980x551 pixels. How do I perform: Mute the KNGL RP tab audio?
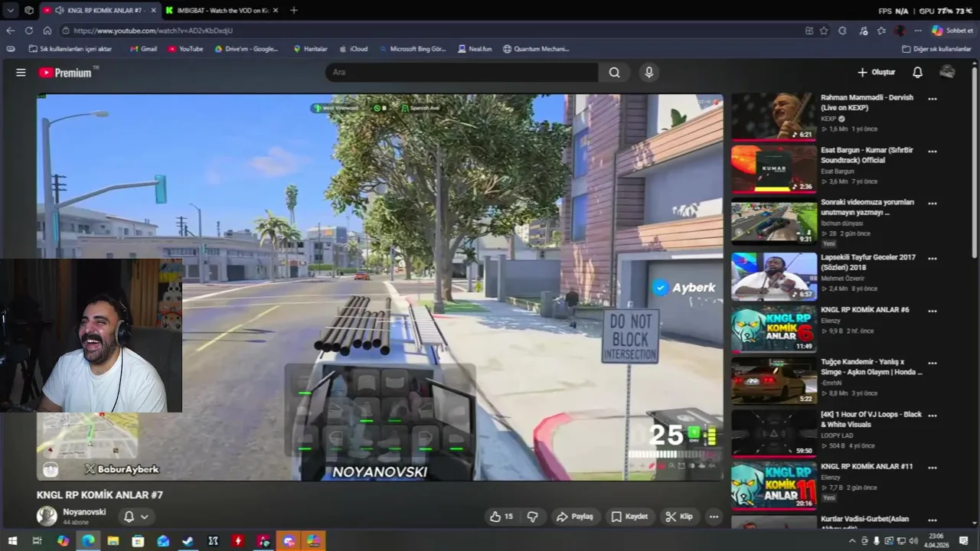click(59, 10)
